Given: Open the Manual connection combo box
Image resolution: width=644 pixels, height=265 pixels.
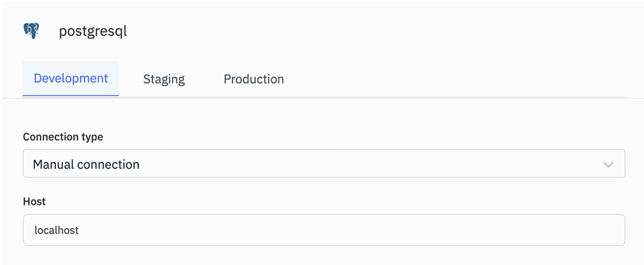Looking at the screenshot, I should point(324,164).
